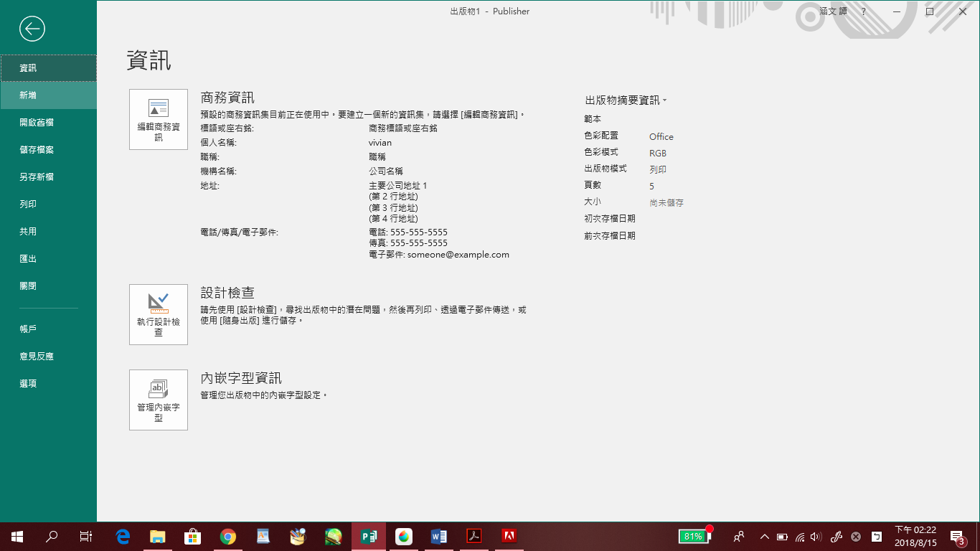
Task: Expand 出版物摘要資訊 properties dropdown
Action: tap(626, 100)
